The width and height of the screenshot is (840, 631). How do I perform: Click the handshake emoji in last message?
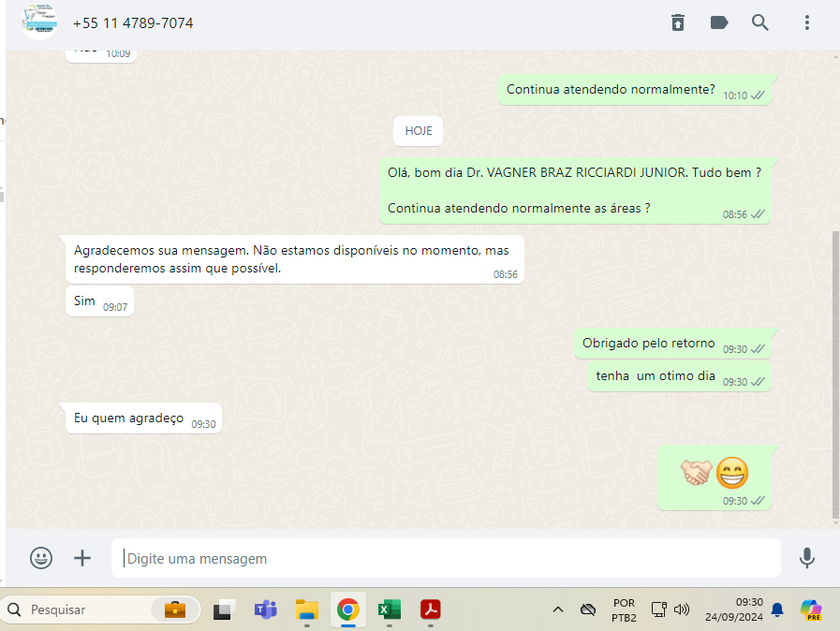pos(696,473)
